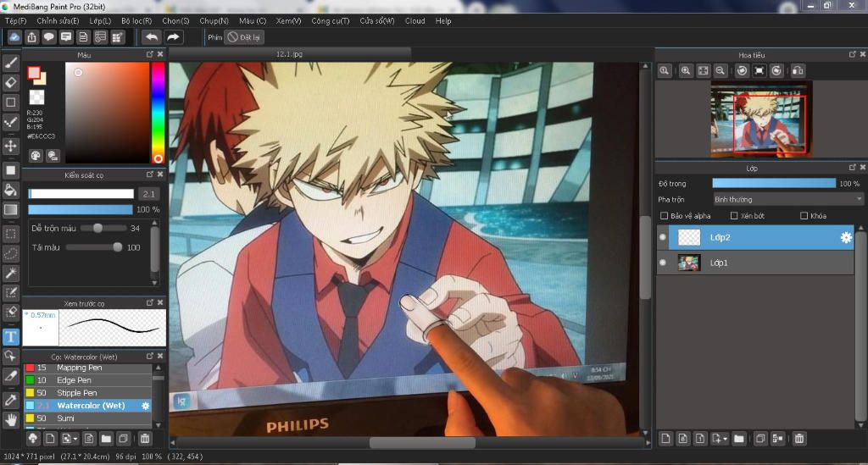
Task: Zoom in using the navigator panel icon
Action: click(x=685, y=71)
